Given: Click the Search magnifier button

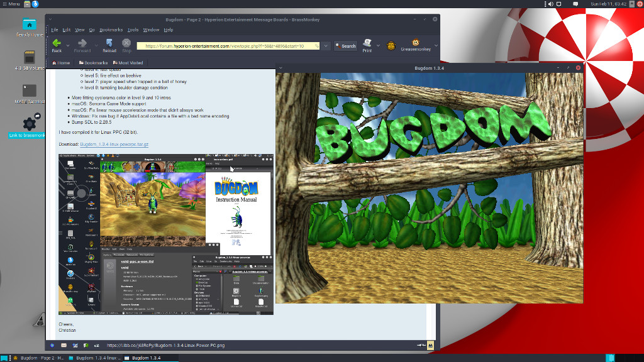Looking at the screenshot, I should [345, 46].
